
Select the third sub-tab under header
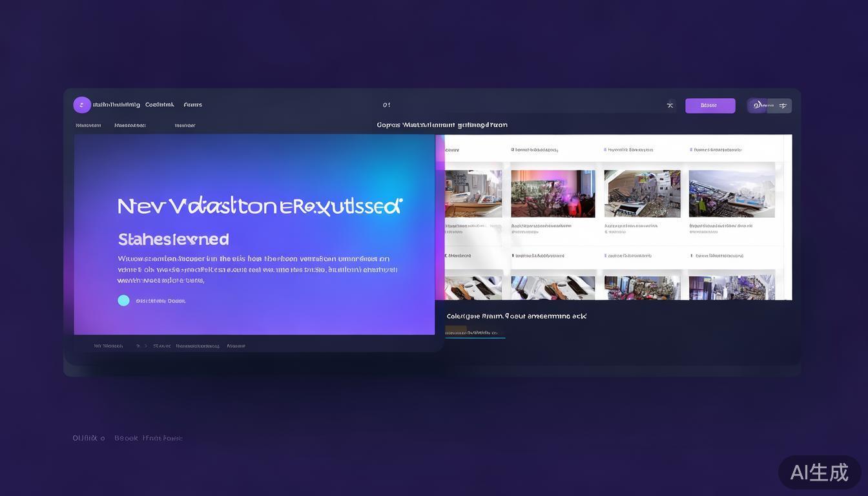click(x=185, y=125)
